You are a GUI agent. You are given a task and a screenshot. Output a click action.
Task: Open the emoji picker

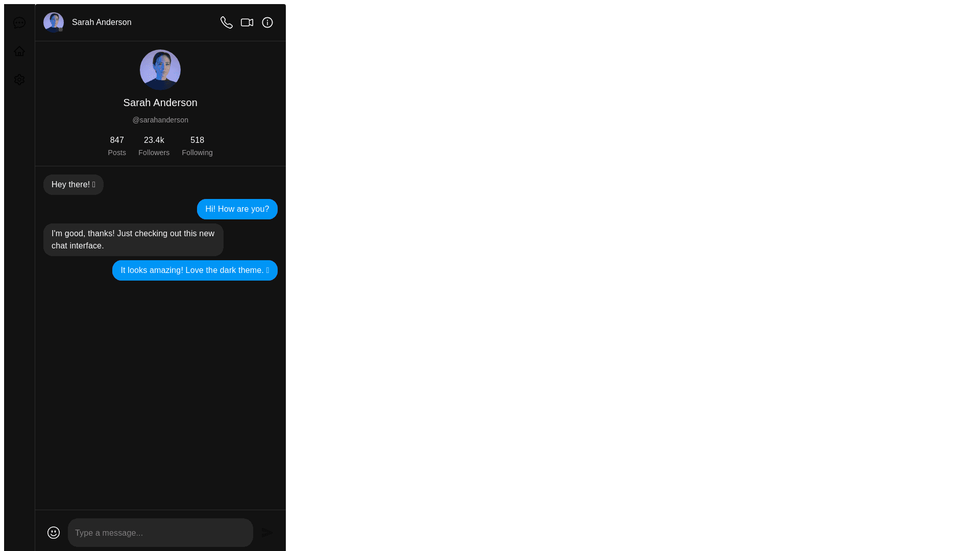(54, 533)
